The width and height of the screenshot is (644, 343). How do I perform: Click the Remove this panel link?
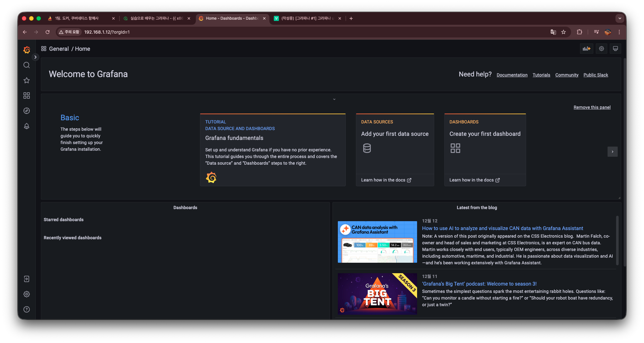(x=592, y=107)
